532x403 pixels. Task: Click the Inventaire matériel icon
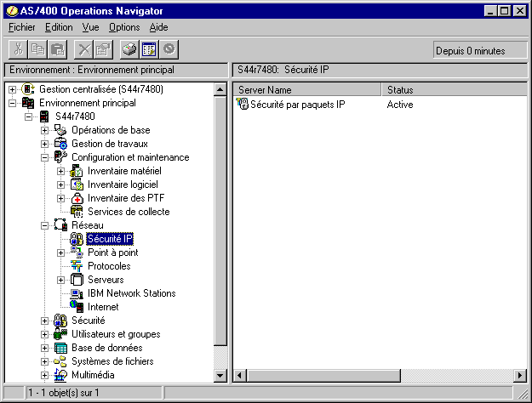[77, 171]
